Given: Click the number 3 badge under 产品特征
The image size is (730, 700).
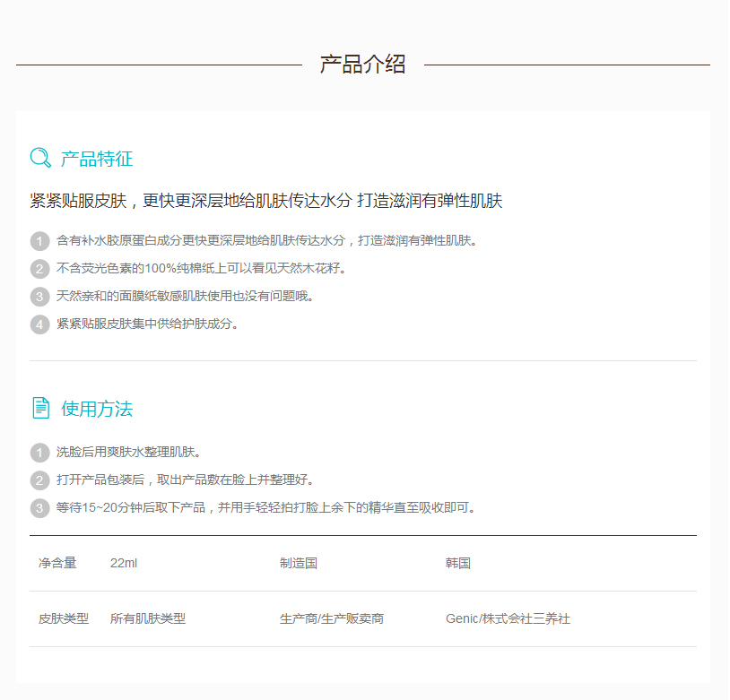Looking at the screenshot, I should tap(39, 297).
